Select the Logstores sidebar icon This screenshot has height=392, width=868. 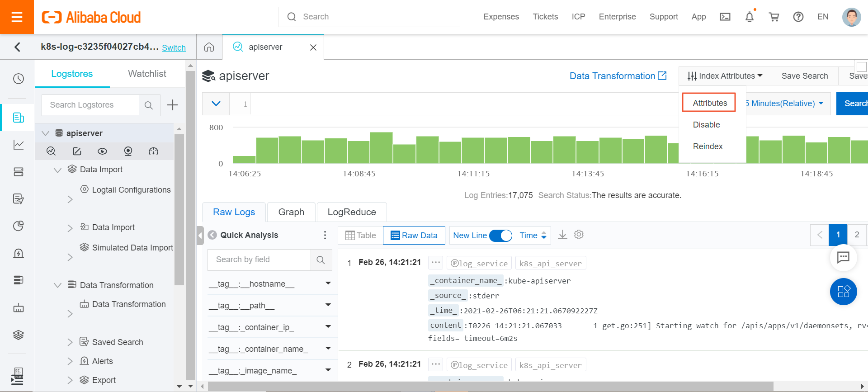click(19, 118)
